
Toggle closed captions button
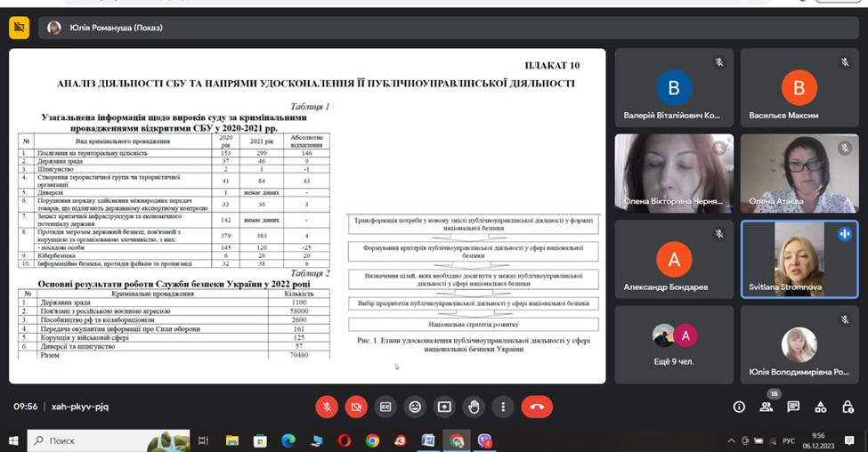[385, 408]
